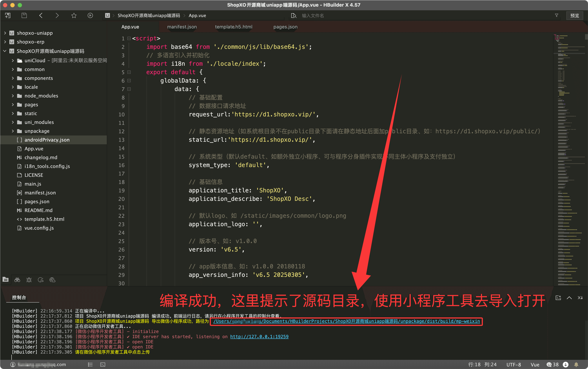Click the code minimap on right side
588x369 pixels.
[x=570, y=160]
